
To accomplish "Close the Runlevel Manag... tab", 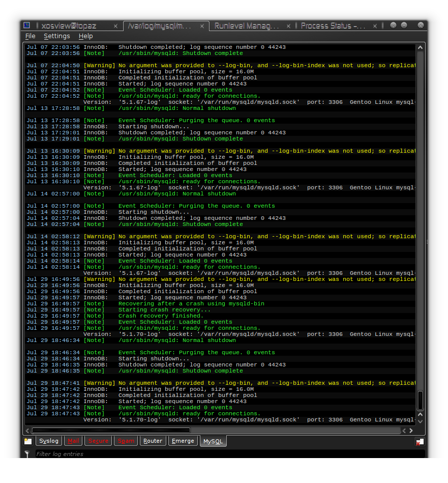I will [288, 26].
